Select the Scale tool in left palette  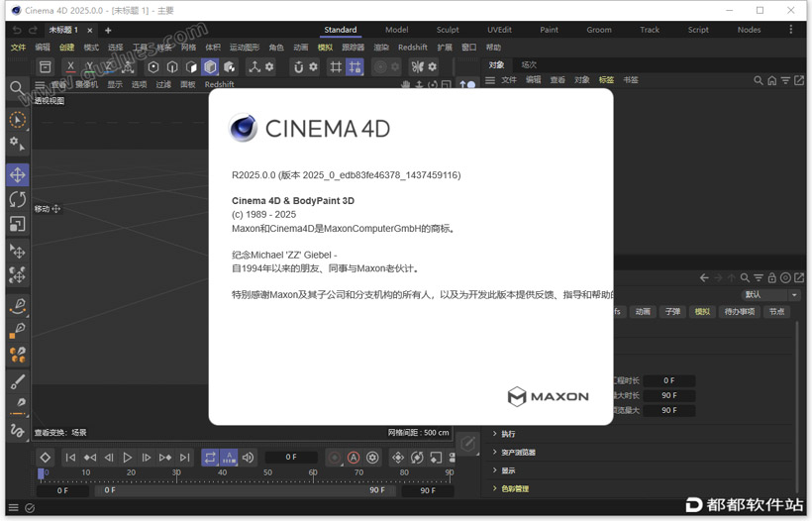(18, 224)
